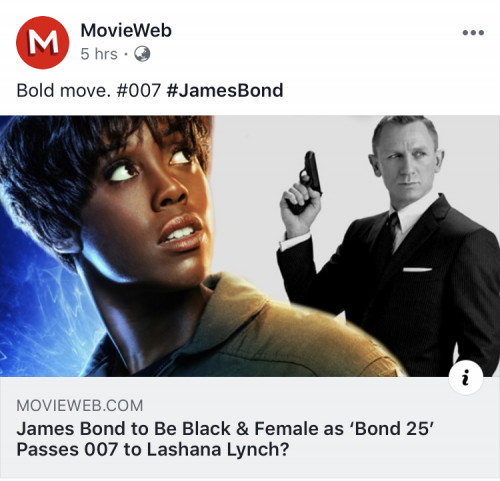Image resolution: width=500 pixels, height=481 pixels.
Task: Click the black necktie in the photo
Action: 392,233
